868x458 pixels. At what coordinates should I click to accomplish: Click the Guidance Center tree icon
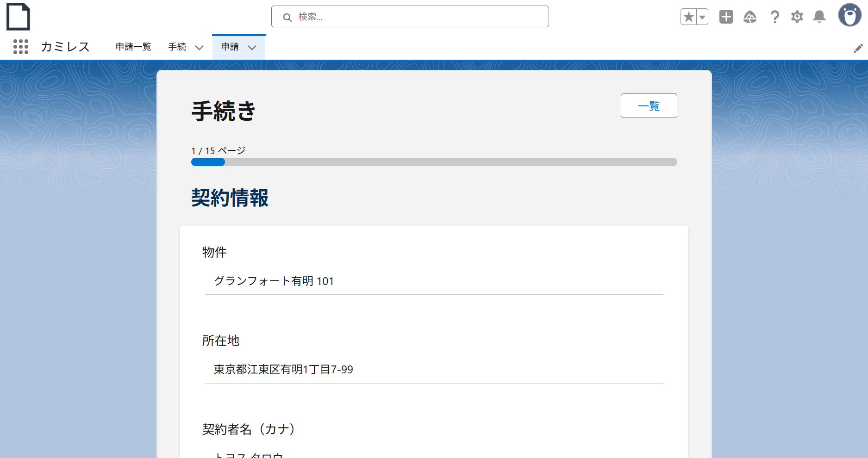point(750,16)
